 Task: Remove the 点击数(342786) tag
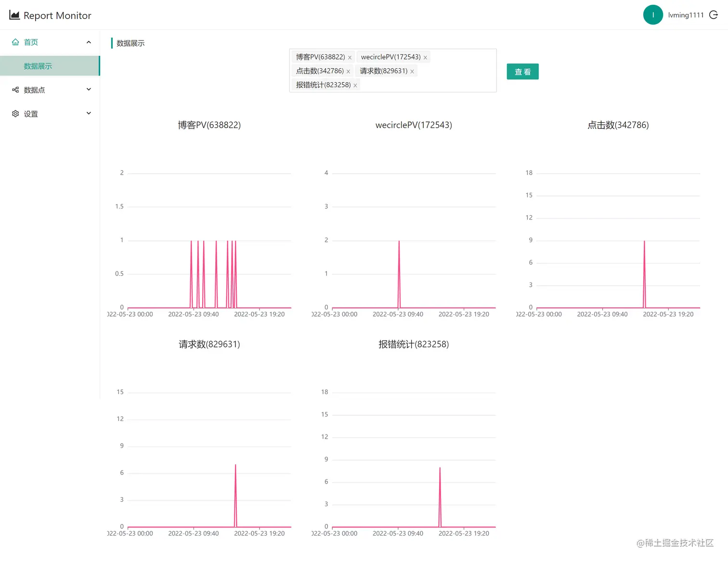(x=348, y=72)
